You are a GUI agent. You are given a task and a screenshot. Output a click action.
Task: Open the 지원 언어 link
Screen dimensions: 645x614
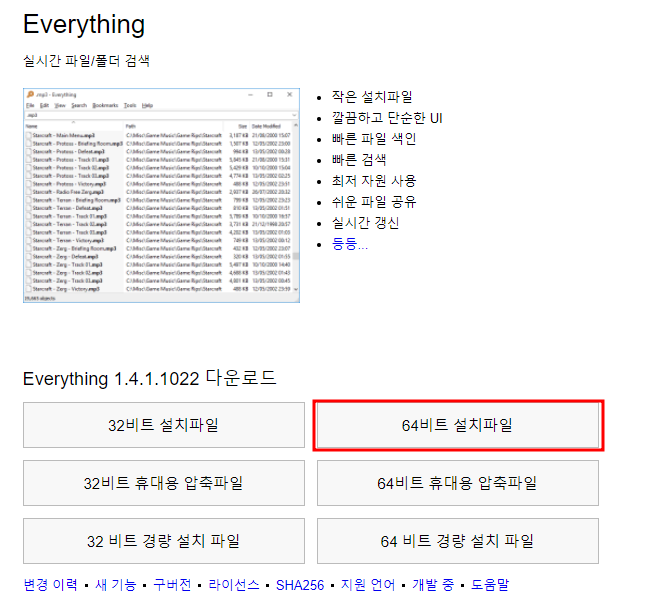[368, 584]
